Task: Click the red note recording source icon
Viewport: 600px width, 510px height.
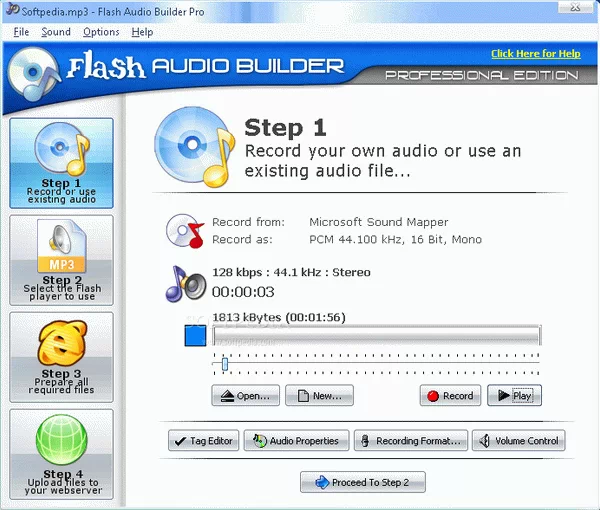Action: [x=185, y=231]
